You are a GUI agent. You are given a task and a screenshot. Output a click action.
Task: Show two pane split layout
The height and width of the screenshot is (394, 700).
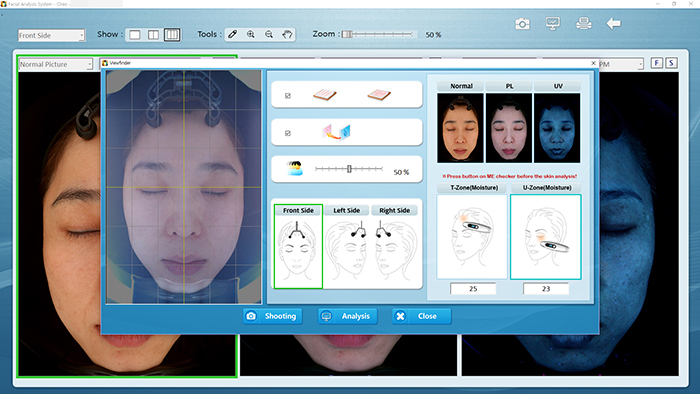point(153,35)
